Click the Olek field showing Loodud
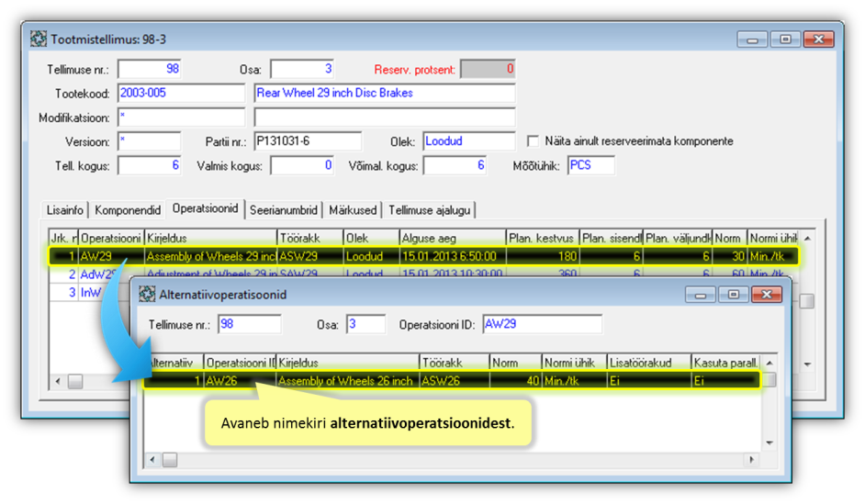 click(x=469, y=141)
